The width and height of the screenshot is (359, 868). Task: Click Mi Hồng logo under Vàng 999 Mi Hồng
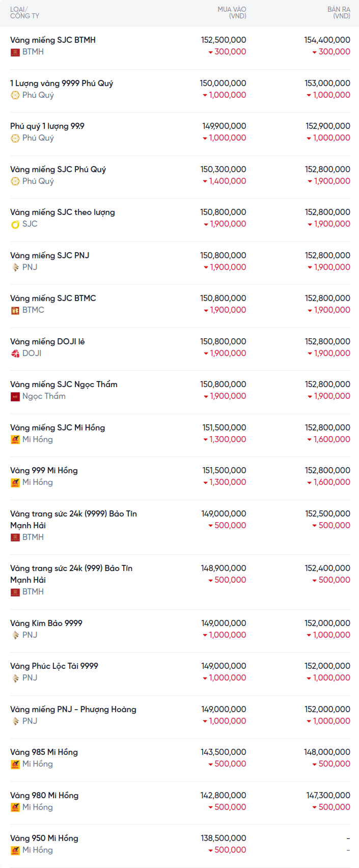(15, 482)
